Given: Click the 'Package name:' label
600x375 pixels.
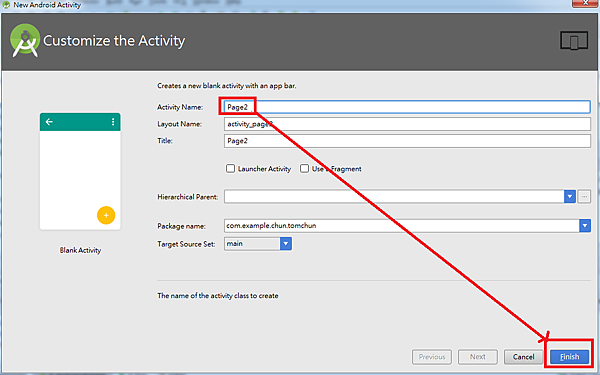Looking at the screenshot, I should pos(181,226).
